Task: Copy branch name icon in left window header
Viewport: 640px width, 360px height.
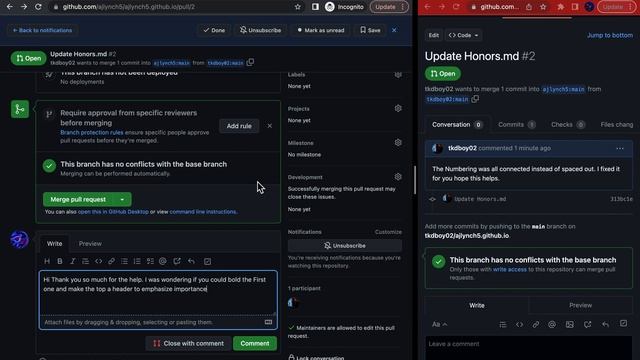Action: pyautogui.click(x=250, y=62)
